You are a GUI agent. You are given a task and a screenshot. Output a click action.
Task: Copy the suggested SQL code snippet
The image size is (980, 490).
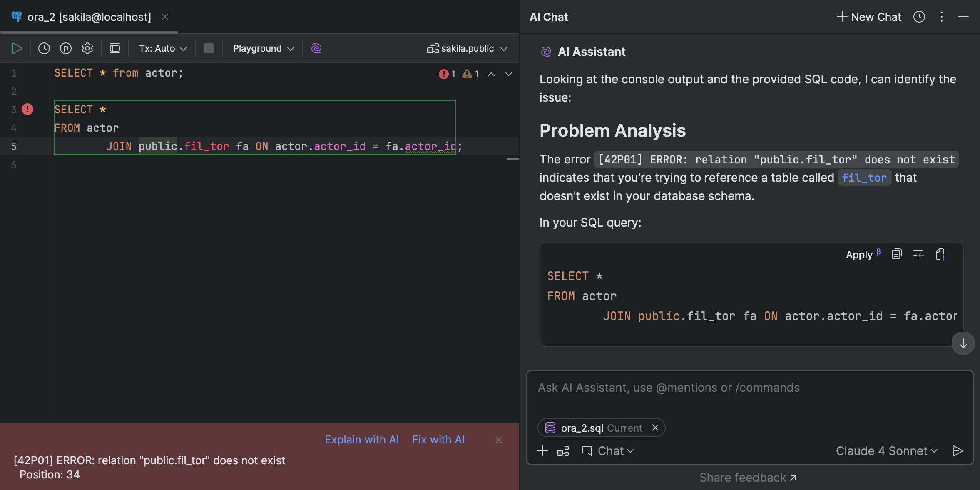(896, 254)
